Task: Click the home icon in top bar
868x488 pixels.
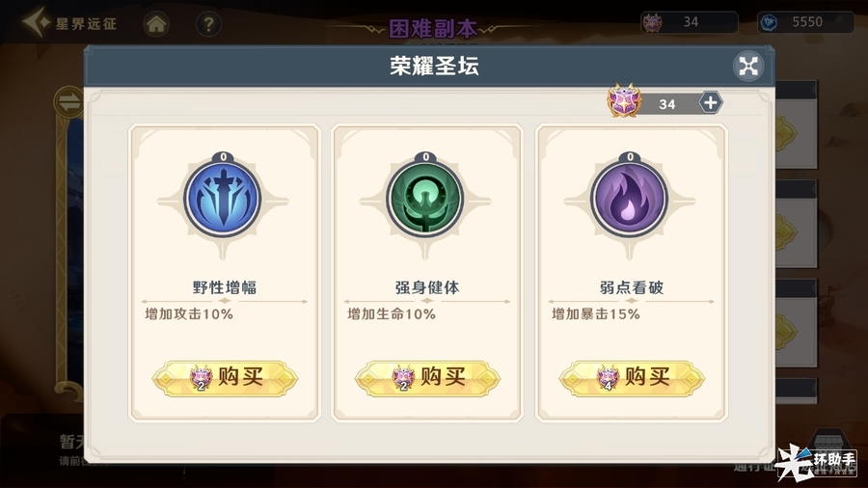Action: pyautogui.click(x=156, y=24)
